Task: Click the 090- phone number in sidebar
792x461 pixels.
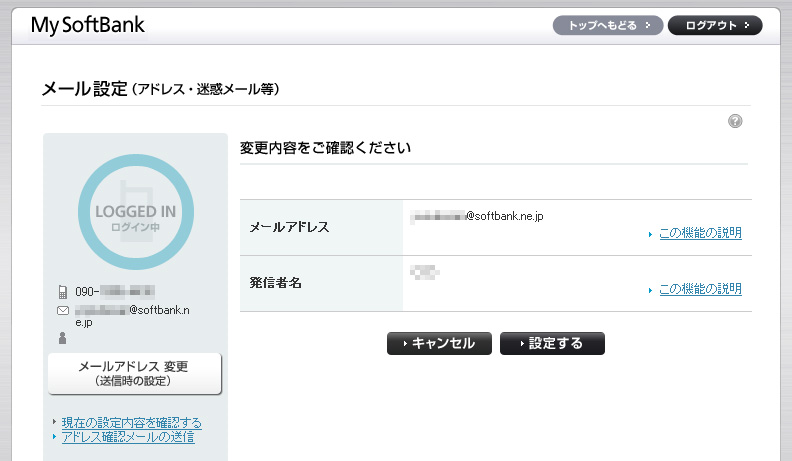Action: pos(115,292)
